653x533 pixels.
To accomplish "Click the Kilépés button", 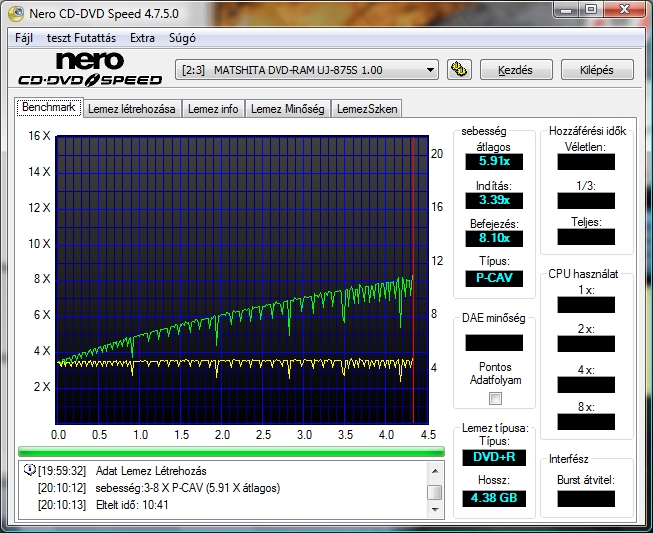I will 597,70.
